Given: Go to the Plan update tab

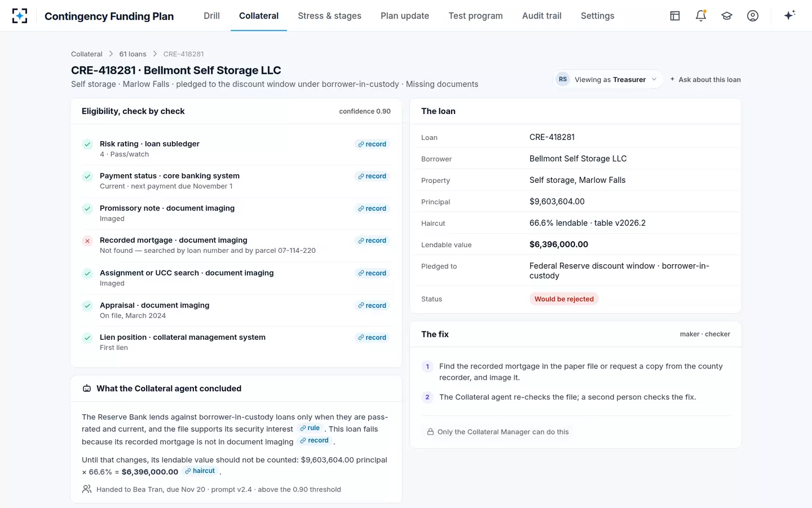Looking at the screenshot, I should [405, 16].
